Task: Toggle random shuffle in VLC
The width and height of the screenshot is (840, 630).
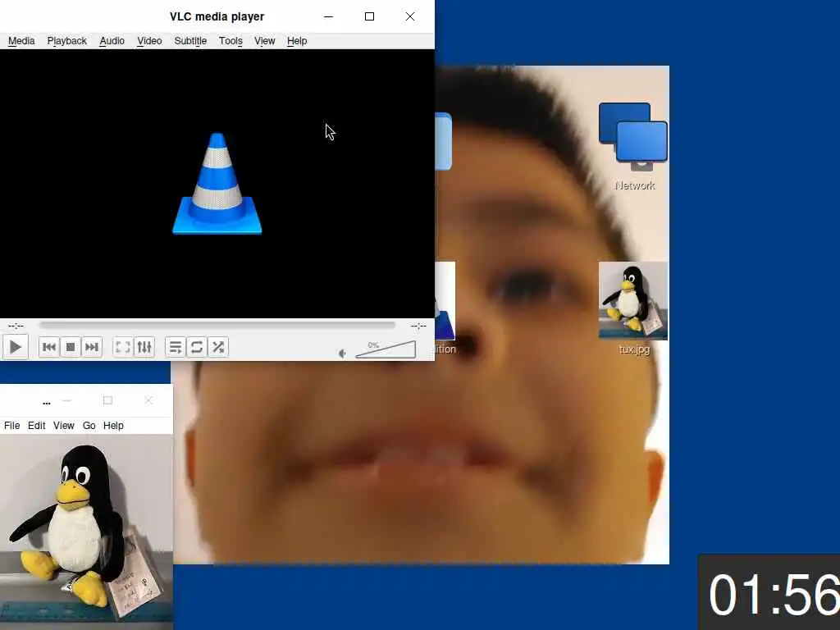Action: (218, 347)
